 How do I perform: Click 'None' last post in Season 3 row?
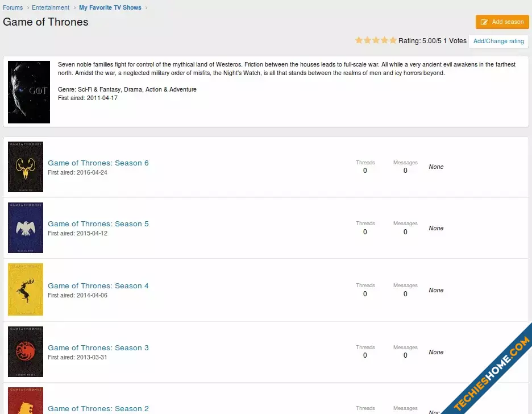[x=436, y=352]
